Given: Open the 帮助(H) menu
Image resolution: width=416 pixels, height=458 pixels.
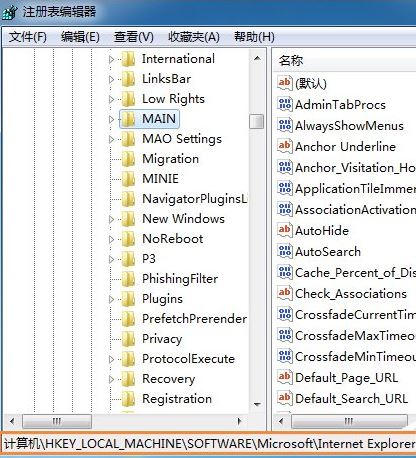Looking at the screenshot, I should 254,37.
